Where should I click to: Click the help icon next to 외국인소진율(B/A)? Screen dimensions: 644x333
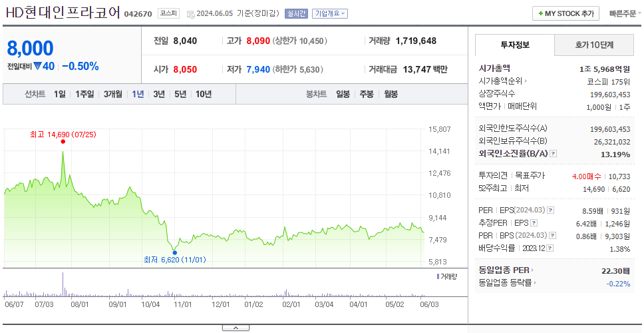click(x=554, y=154)
